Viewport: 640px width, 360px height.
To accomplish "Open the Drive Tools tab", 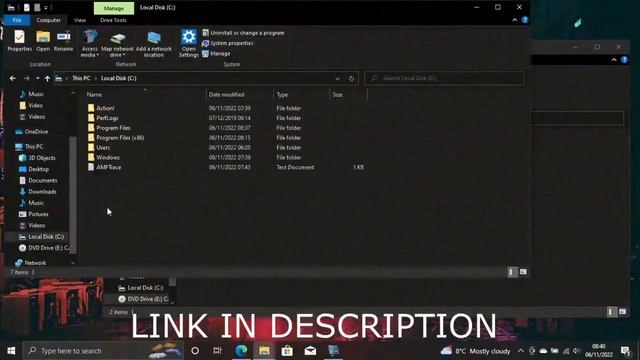I will (x=113, y=20).
